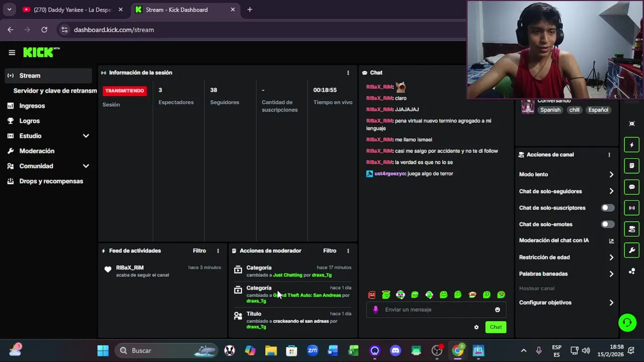Open activity feed three-dot menu
The image size is (644, 362).
218,251
